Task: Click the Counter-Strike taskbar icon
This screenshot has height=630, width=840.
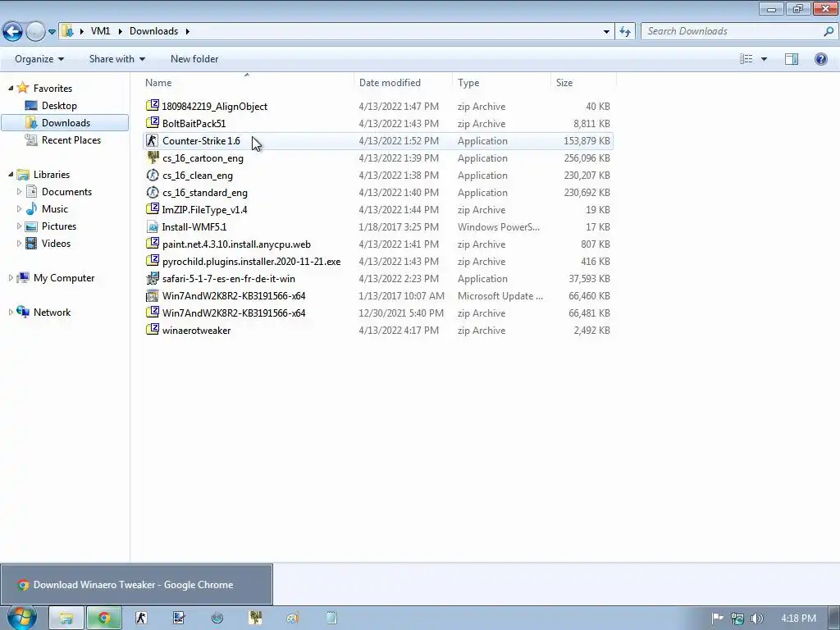Action: (141, 618)
